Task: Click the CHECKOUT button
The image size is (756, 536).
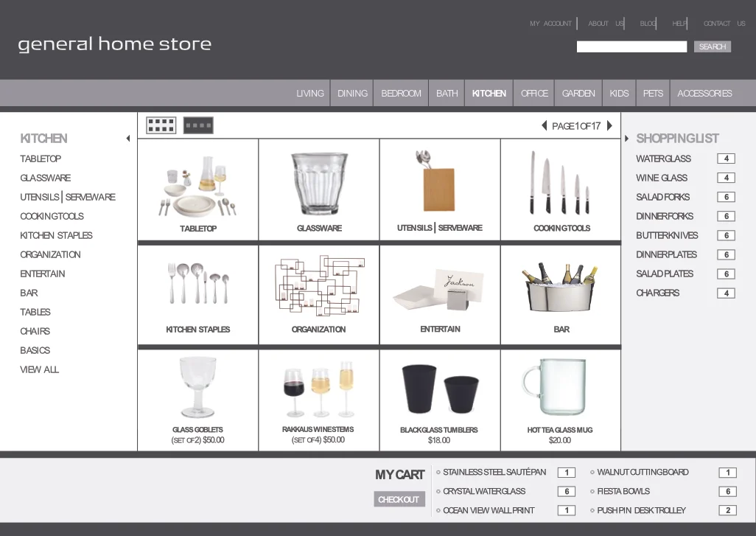Action: pyautogui.click(x=399, y=499)
